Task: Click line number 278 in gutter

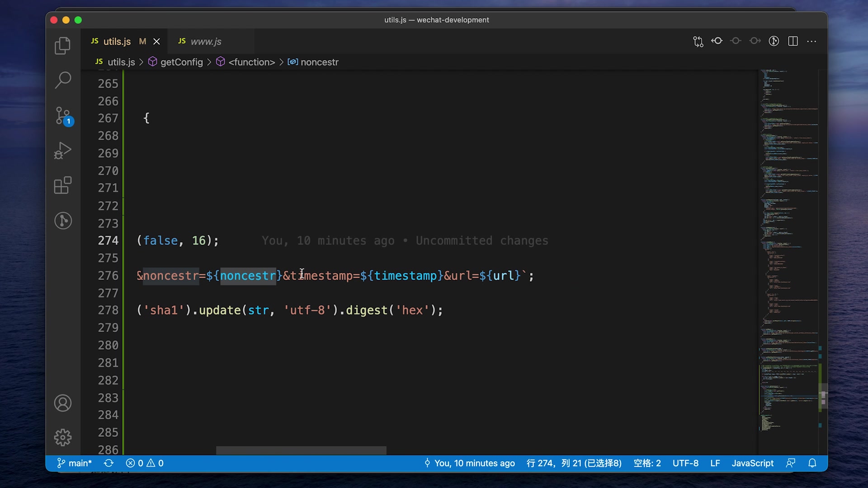Action: coord(108,311)
